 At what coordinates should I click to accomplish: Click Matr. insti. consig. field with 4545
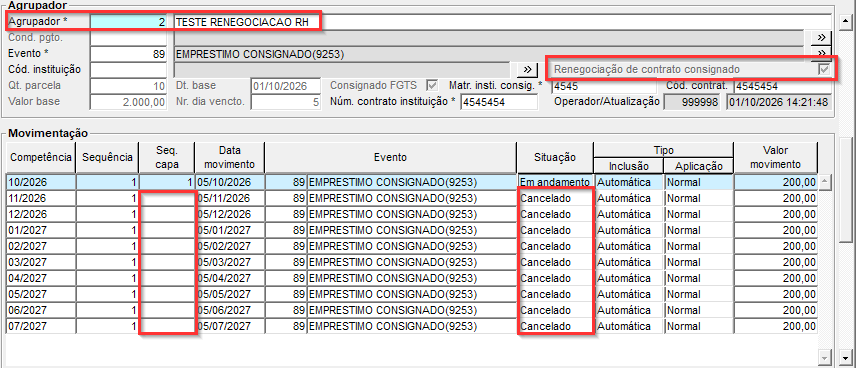603,86
